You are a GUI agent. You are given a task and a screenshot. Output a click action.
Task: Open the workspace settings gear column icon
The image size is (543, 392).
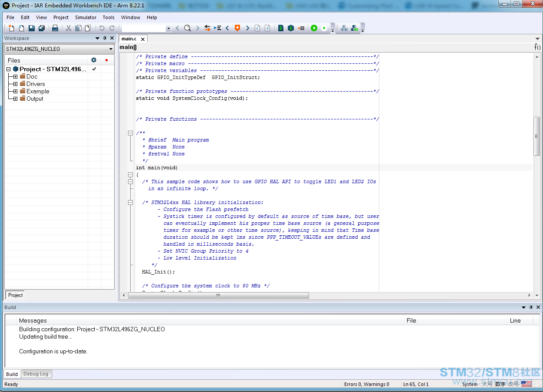click(94, 60)
